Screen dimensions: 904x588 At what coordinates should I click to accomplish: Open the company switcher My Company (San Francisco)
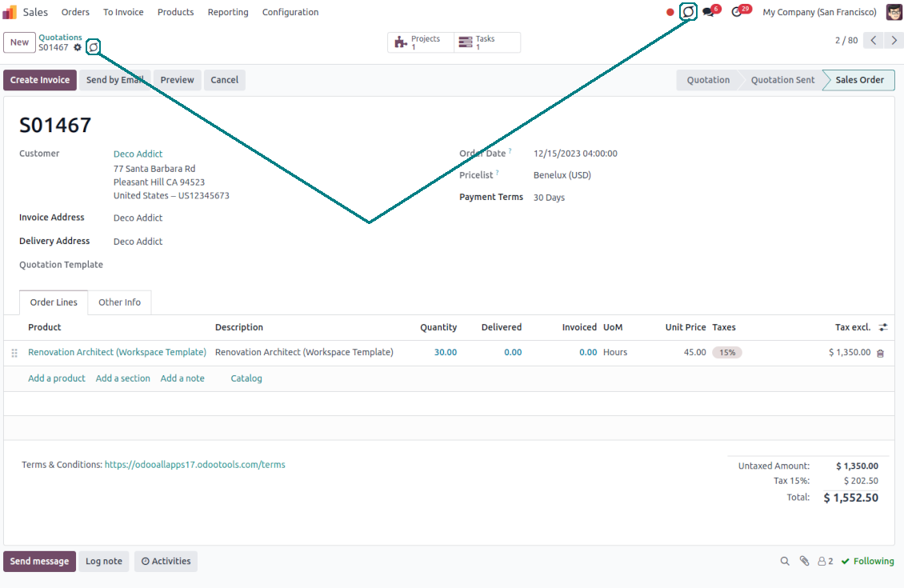tap(819, 12)
